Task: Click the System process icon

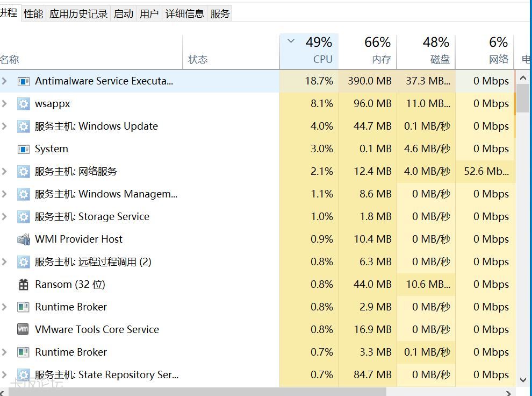Action: click(x=23, y=149)
